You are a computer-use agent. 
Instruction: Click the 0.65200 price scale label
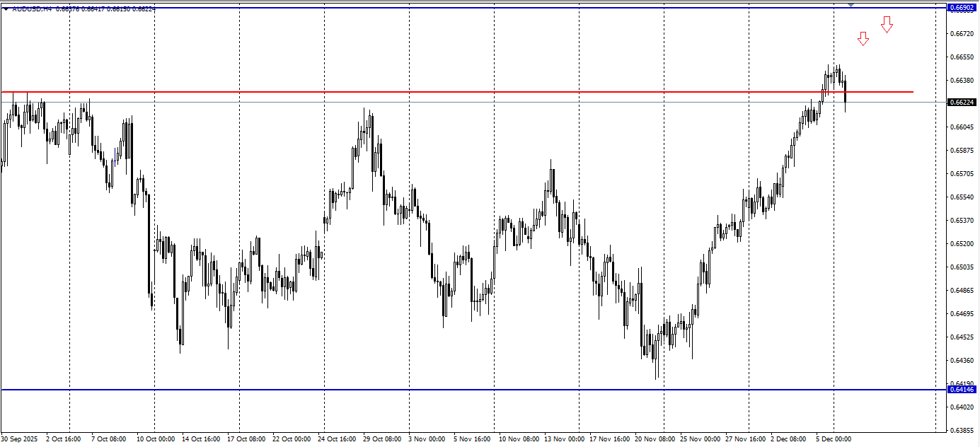coord(963,243)
